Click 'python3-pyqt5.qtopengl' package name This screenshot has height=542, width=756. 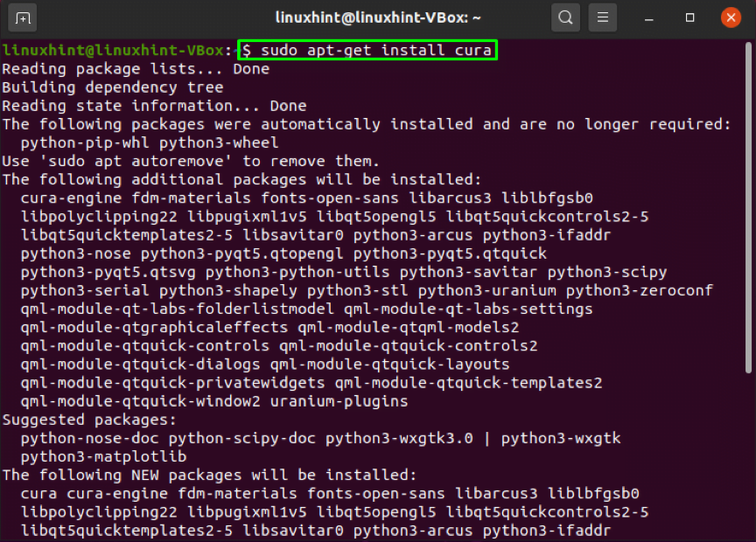242,254
